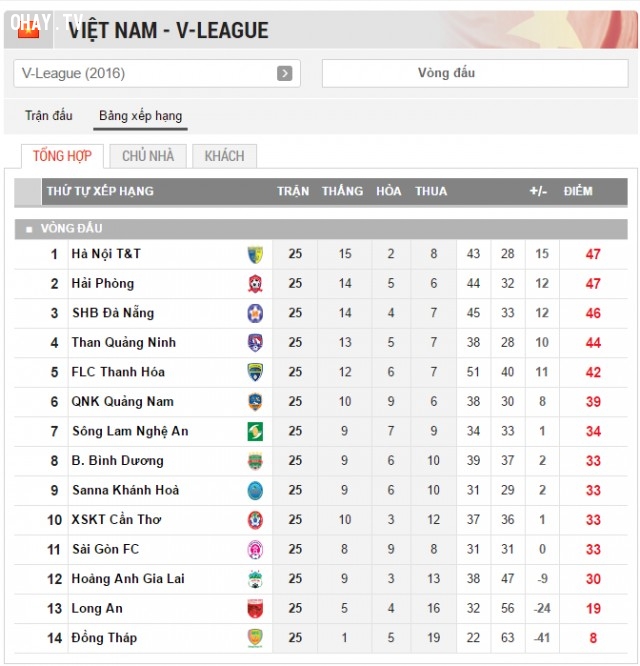Click the Đồng Tháp club crest
This screenshot has height=666, width=640.
click(x=255, y=638)
